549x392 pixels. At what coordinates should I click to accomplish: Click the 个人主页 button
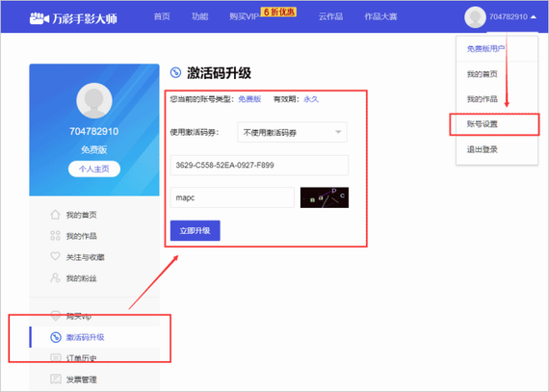point(94,170)
